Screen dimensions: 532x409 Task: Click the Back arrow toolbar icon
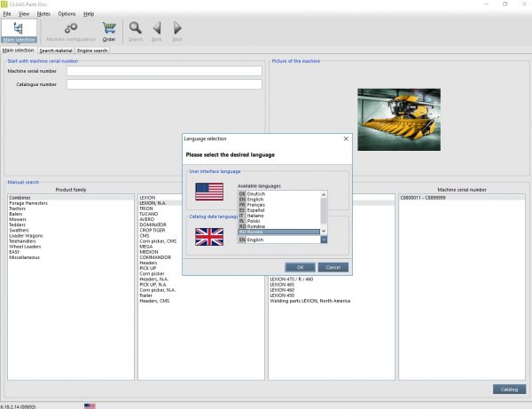[157, 28]
